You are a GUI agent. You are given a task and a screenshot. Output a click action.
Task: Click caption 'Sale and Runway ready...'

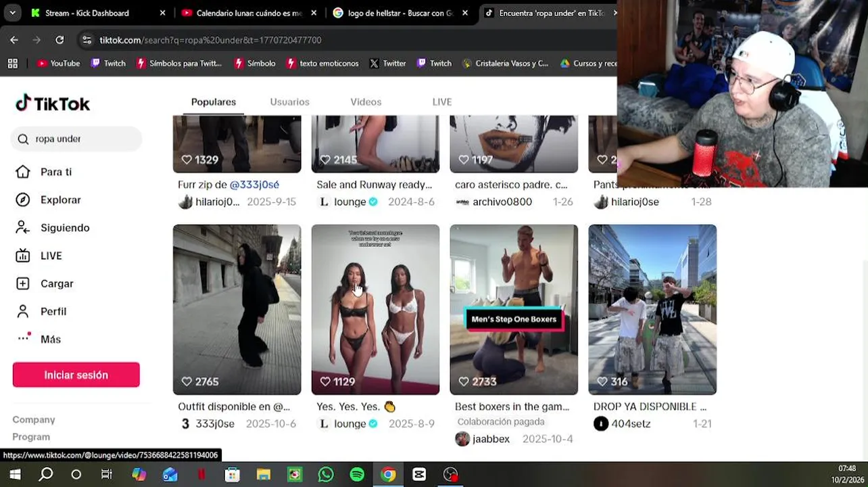click(374, 185)
